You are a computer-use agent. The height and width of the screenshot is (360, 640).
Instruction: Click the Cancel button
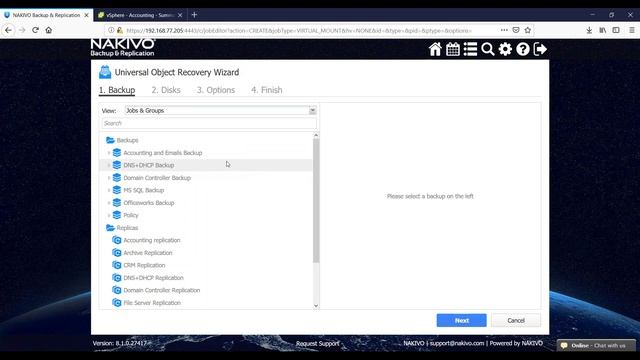[516, 320]
